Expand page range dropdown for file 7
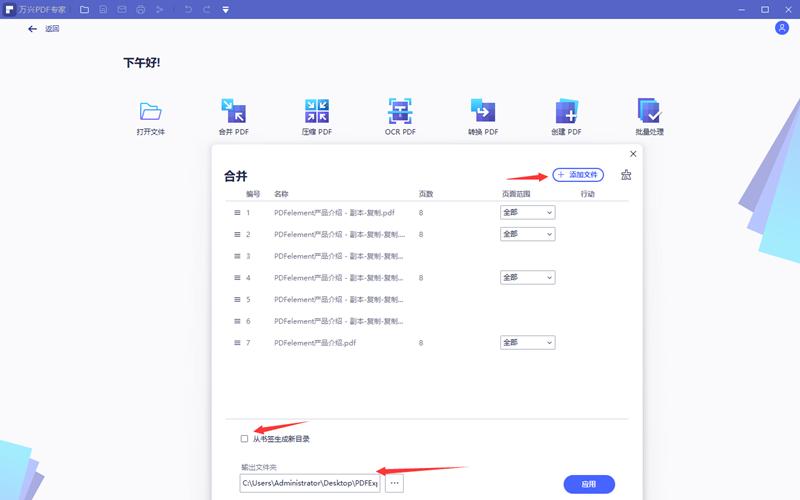Screen dimensions: 800x500 [527, 342]
